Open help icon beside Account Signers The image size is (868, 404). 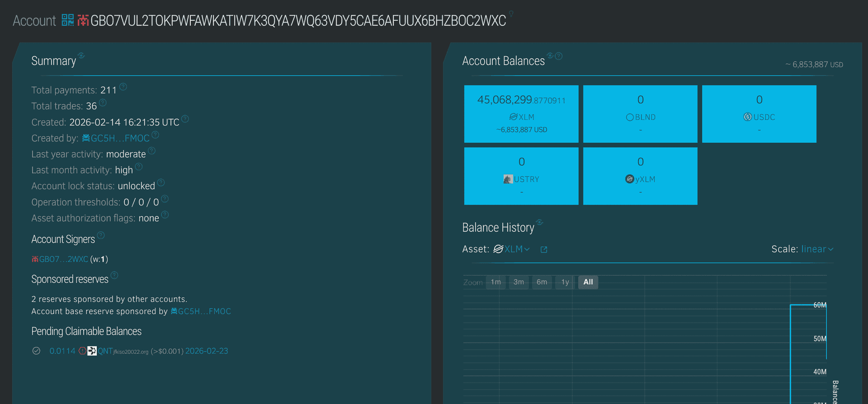tap(101, 235)
